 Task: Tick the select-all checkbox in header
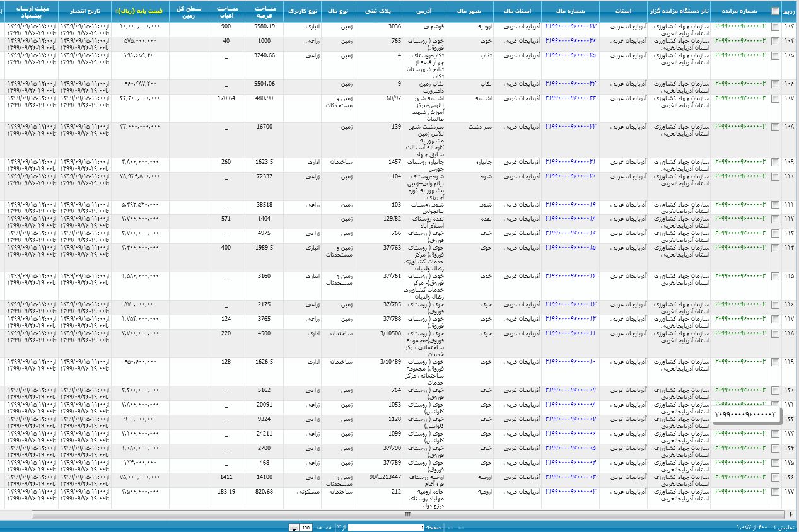coord(774,11)
